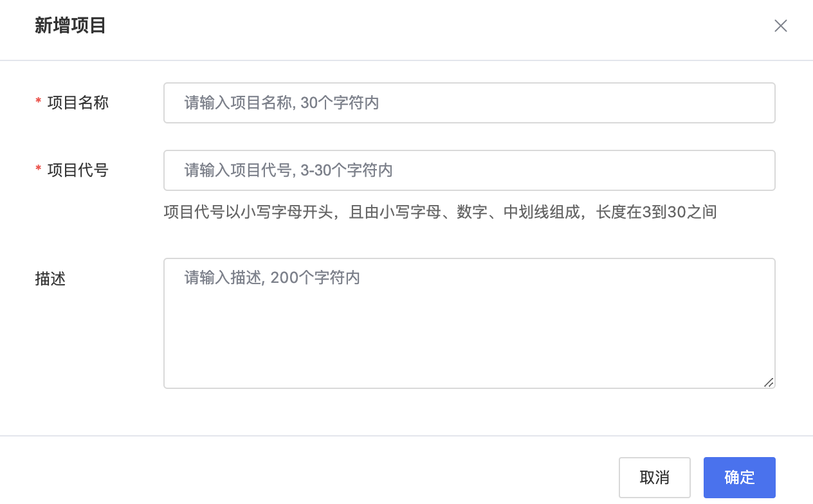Click the 新增项目 dialog title
The width and height of the screenshot is (813, 504).
point(70,26)
